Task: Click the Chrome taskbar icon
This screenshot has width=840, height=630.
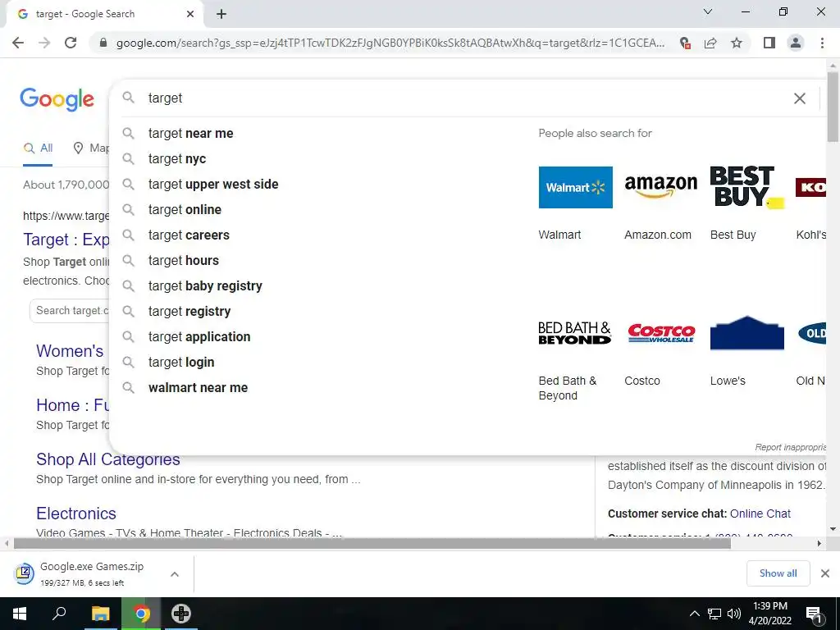Action: coord(141,614)
